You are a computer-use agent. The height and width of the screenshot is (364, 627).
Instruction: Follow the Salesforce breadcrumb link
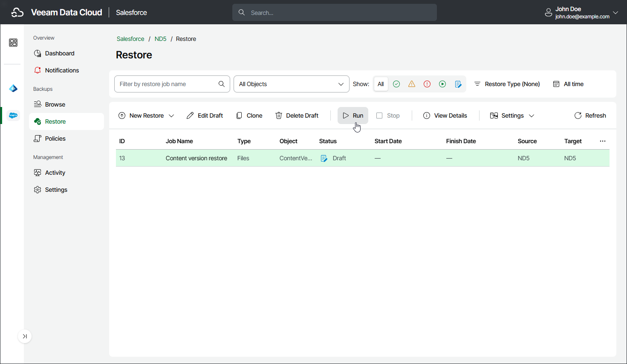(x=130, y=39)
